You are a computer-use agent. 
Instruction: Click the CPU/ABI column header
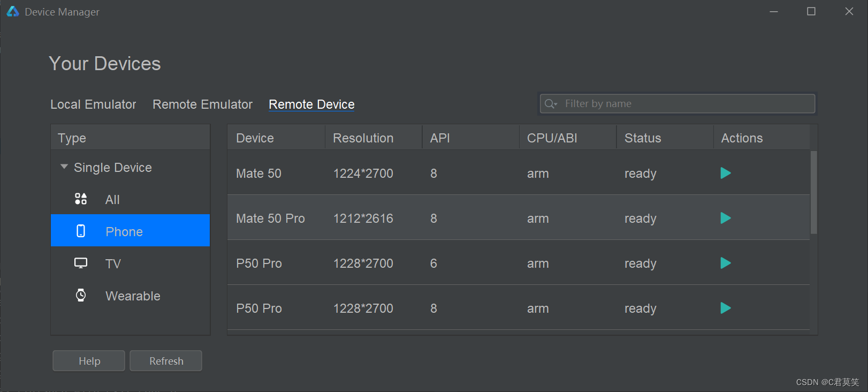[x=568, y=138]
